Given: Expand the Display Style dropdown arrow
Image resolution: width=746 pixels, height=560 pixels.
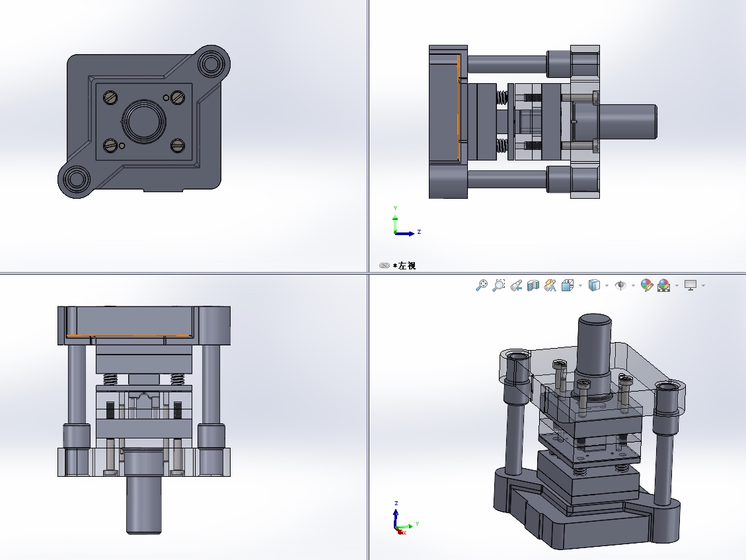Looking at the screenshot, I should (607, 286).
